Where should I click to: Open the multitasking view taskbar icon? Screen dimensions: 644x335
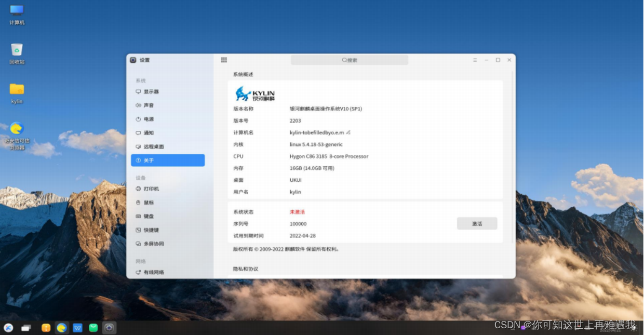click(x=26, y=328)
